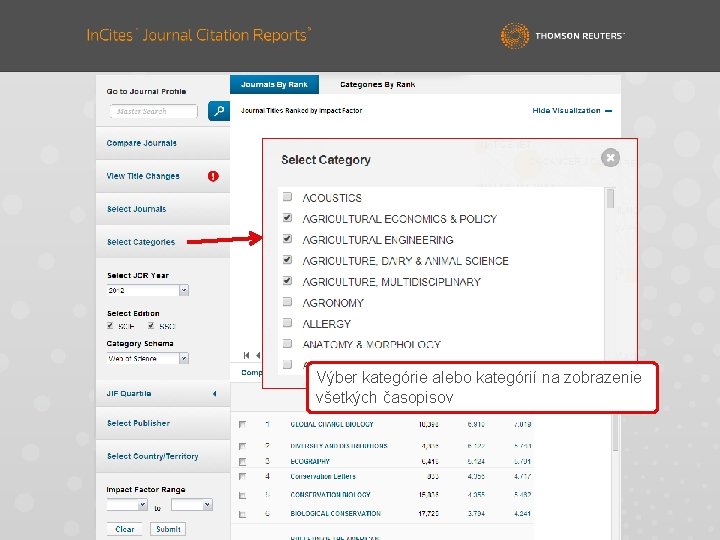The height and width of the screenshot is (540, 720).
Task: Click the category list scrollbar thumb
Action: [610, 198]
